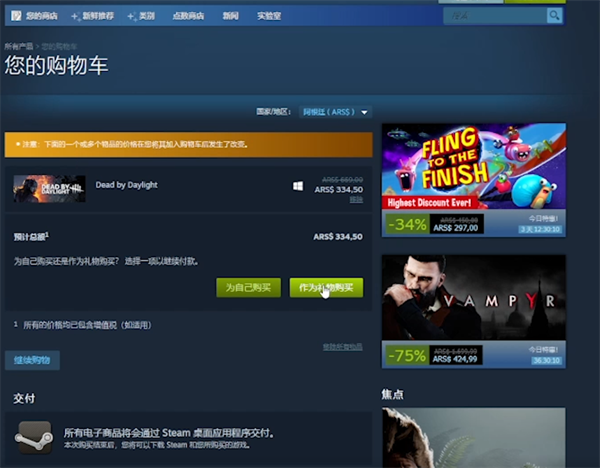Click the Dead by Daylight ARS$ 334,50 item price

tap(339, 189)
